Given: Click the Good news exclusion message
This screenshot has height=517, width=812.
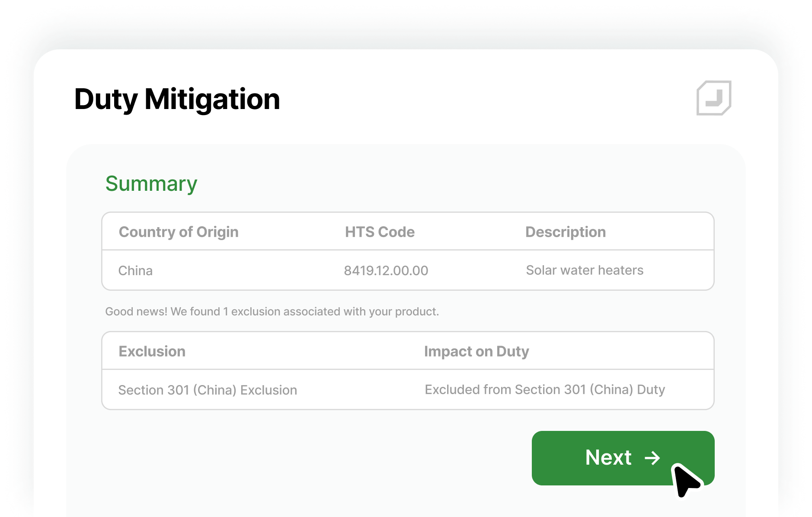Looking at the screenshot, I should [x=272, y=311].
